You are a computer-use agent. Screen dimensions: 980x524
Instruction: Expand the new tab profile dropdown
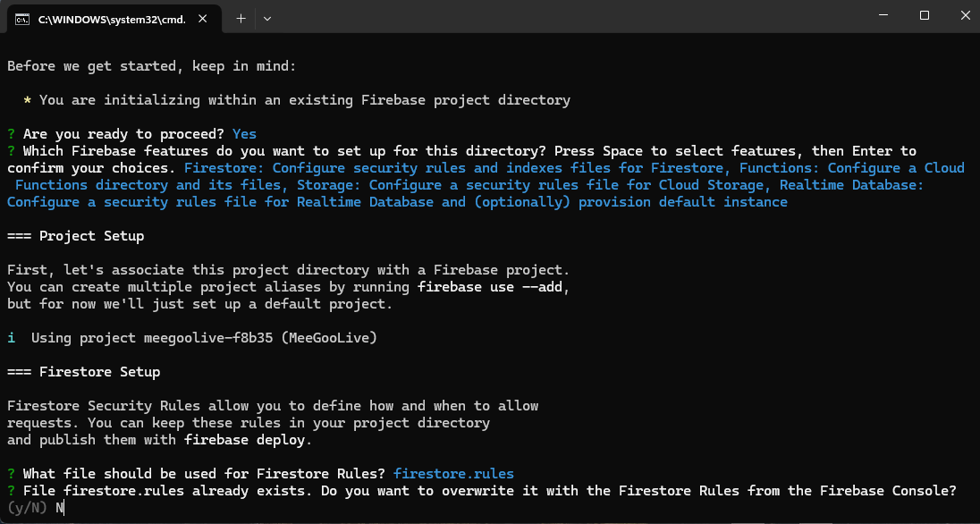click(x=266, y=18)
